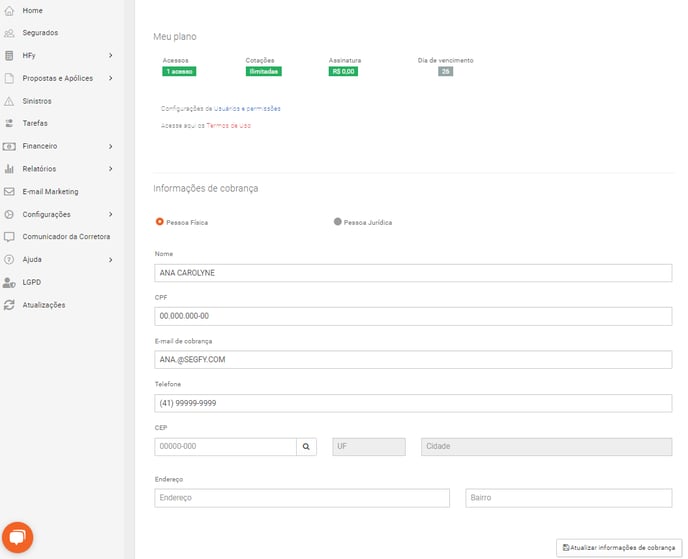
Task: Focus the CEP input field
Action: pyautogui.click(x=226, y=447)
